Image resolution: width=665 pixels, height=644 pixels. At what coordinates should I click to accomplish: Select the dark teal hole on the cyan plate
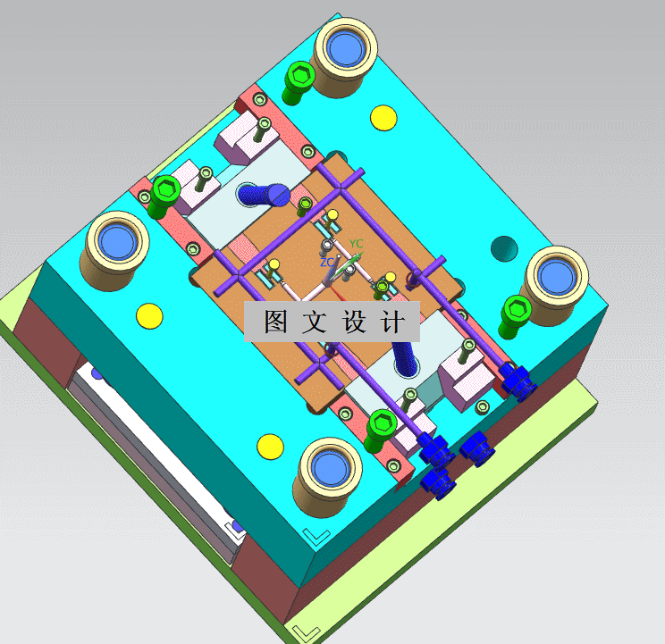point(504,248)
